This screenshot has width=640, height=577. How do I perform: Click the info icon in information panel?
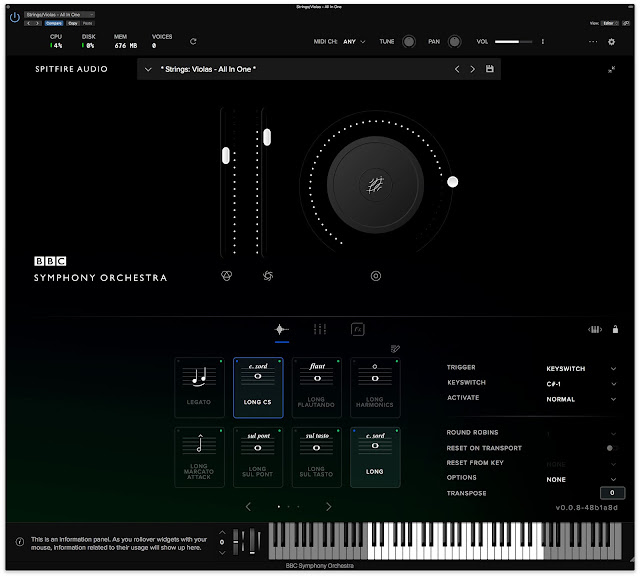point(20,542)
